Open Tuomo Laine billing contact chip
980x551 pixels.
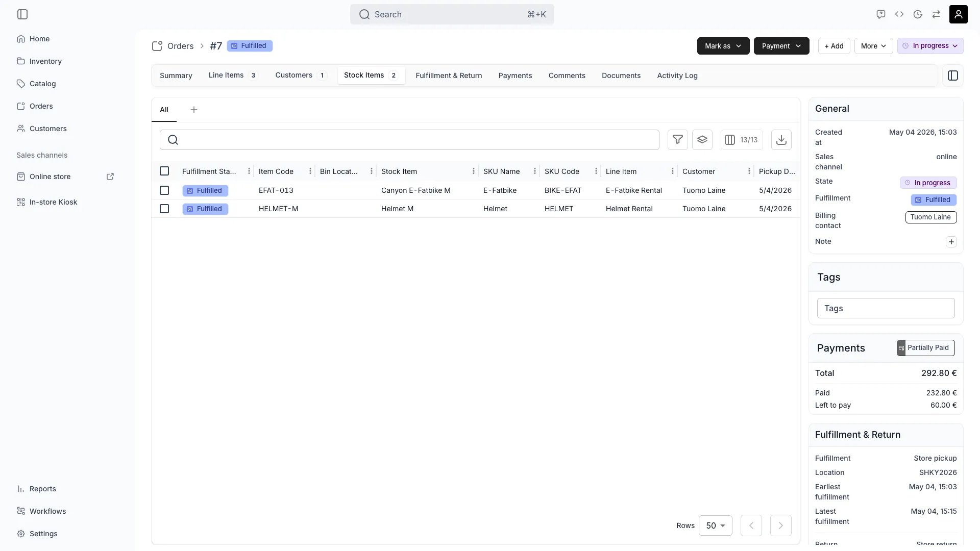click(931, 217)
